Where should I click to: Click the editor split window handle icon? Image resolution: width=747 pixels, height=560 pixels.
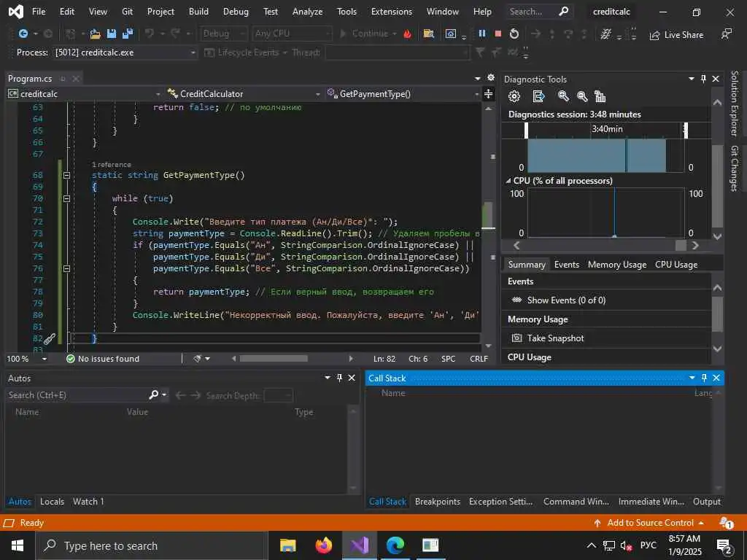[488, 94]
